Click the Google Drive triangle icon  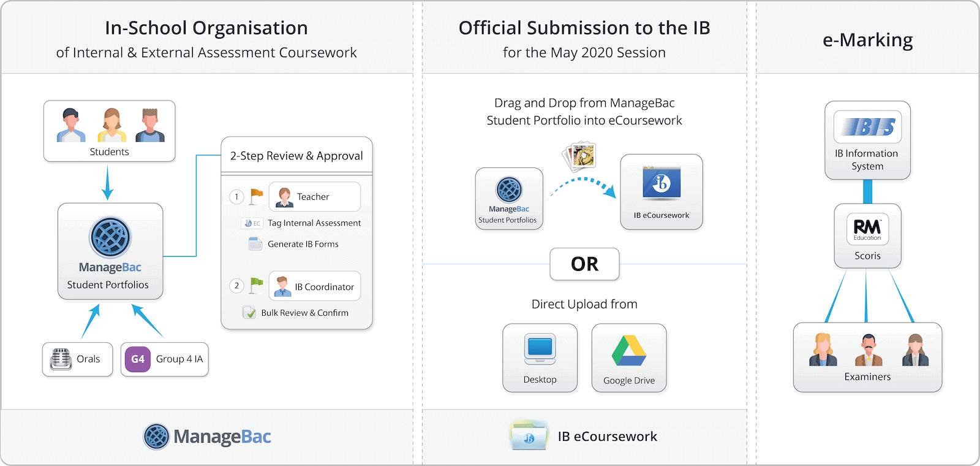(629, 351)
